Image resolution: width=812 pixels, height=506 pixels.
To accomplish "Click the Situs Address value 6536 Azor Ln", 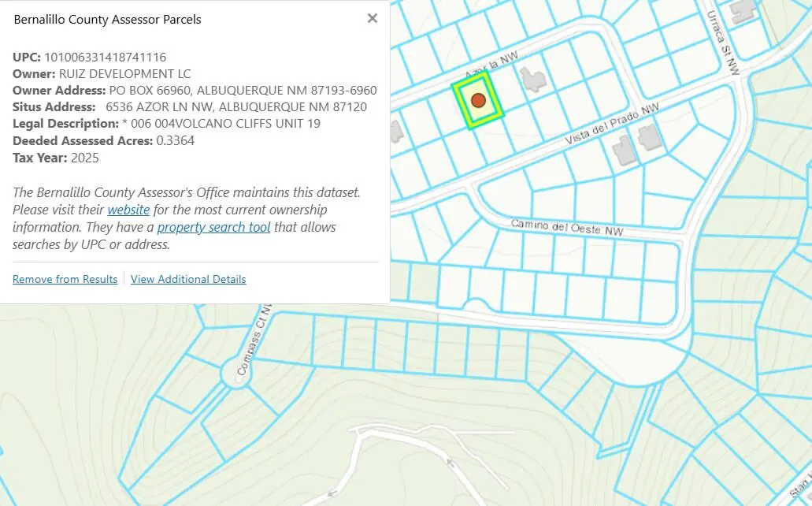I will click(x=235, y=106).
